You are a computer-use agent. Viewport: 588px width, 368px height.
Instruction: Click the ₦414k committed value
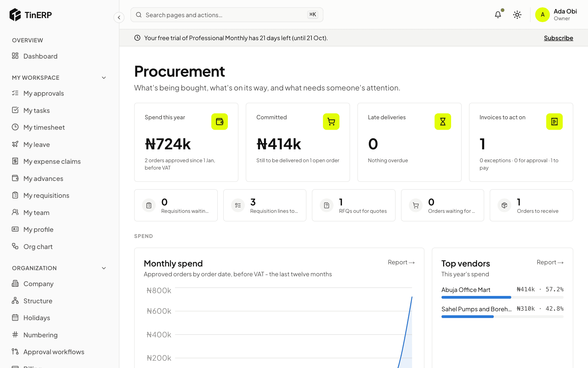click(279, 144)
